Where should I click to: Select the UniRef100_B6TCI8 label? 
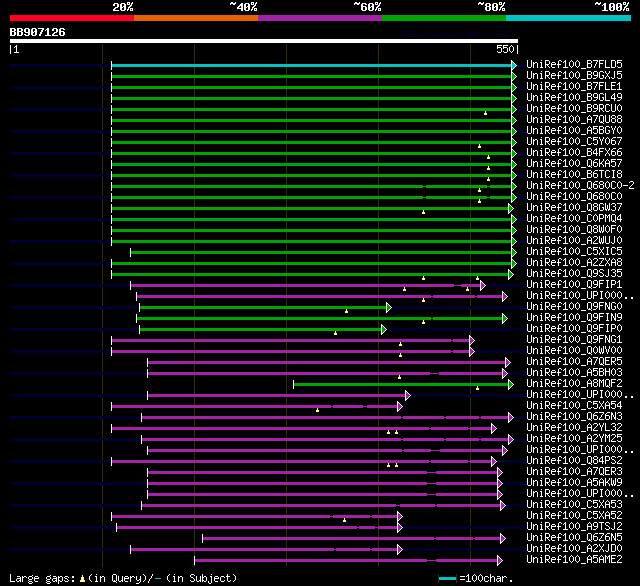click(574, 175)
